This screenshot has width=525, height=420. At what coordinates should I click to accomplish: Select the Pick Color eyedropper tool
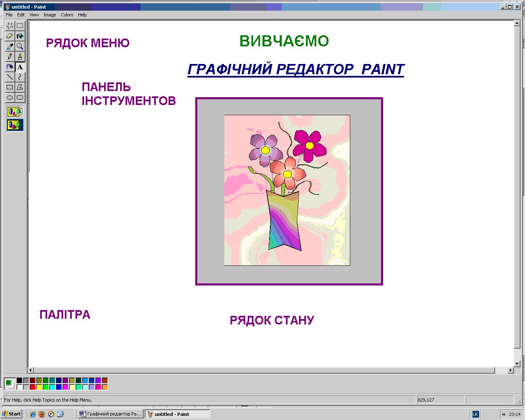pos(10,46)
